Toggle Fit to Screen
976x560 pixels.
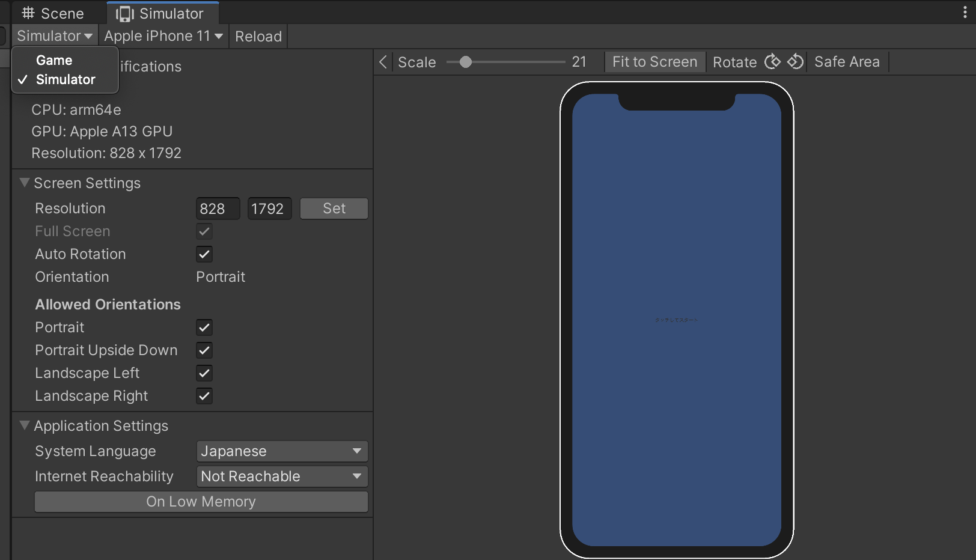tap(654, 62)
